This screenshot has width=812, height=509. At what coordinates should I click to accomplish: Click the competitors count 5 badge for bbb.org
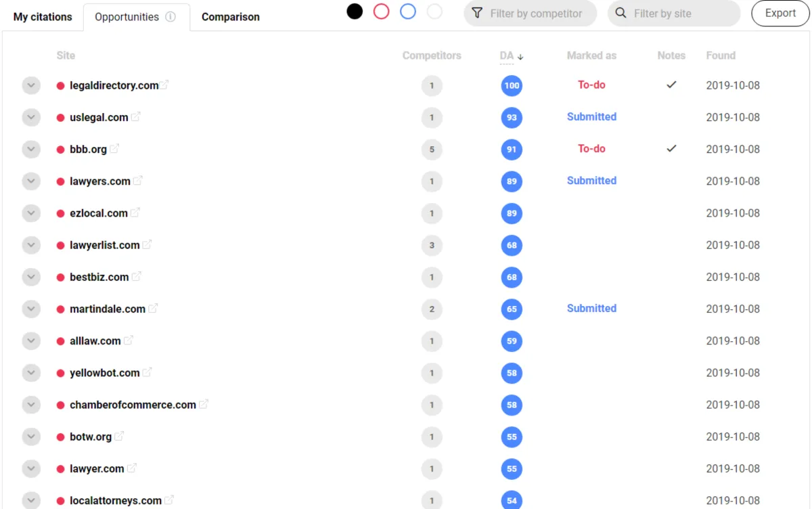[432, 149]
